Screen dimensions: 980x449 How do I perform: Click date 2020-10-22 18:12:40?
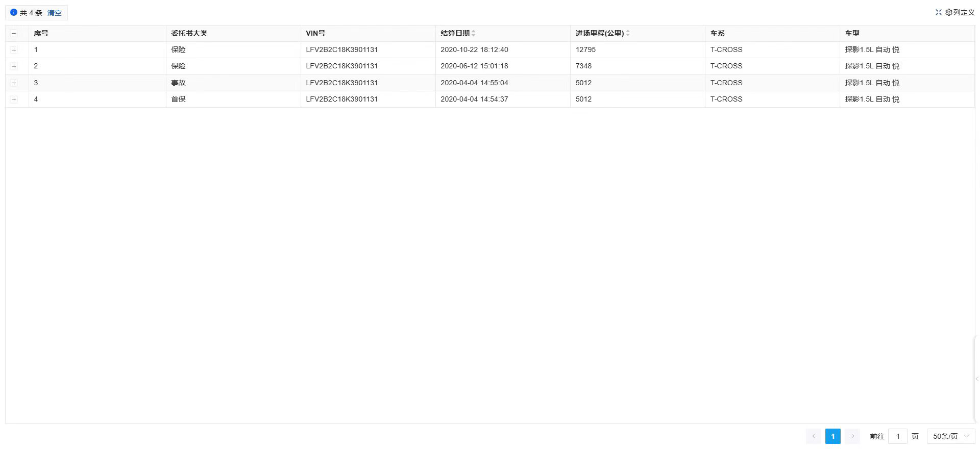(474, 49)
